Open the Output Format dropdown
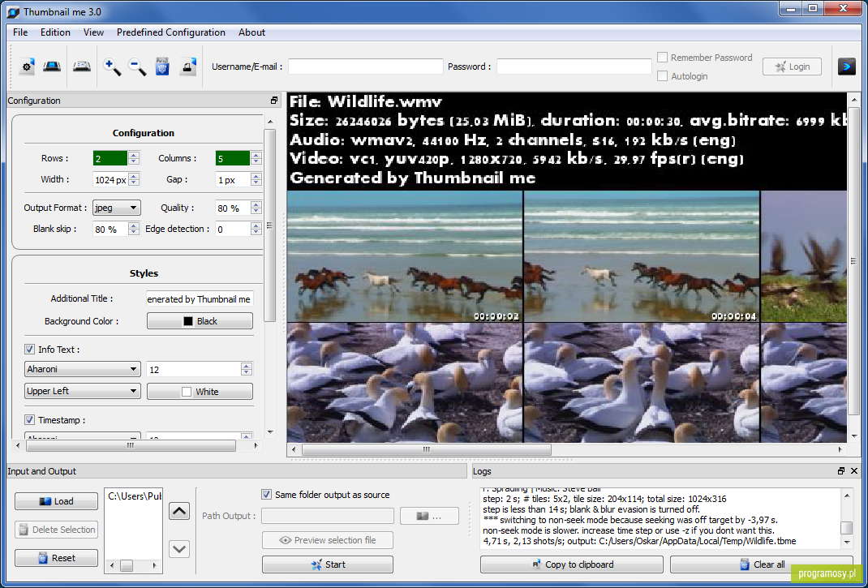868x588 pixels. (116, 208)
